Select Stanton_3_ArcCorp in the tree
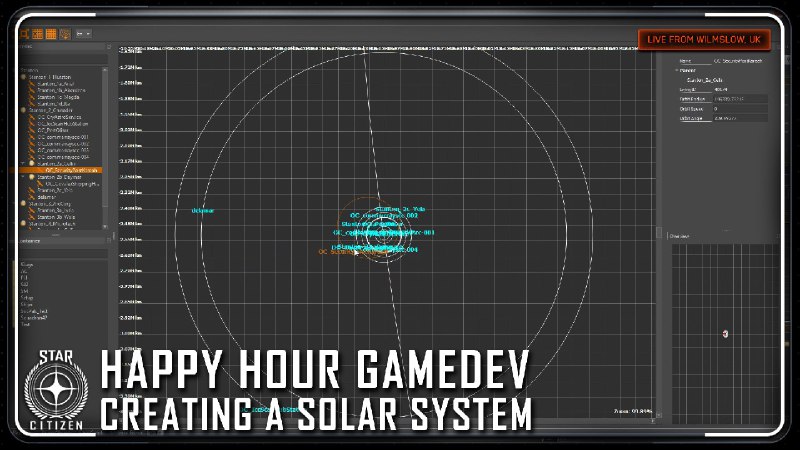800x450 pixels. [x=49, y=204]
